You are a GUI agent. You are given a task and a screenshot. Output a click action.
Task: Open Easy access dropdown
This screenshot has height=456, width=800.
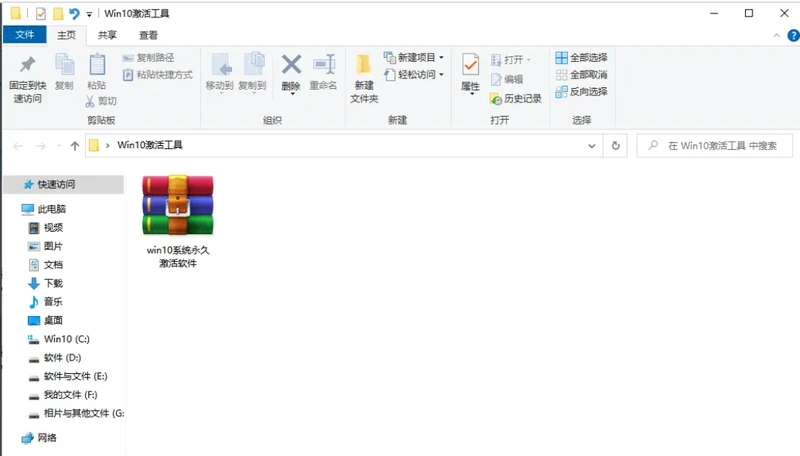click(414, 74)
